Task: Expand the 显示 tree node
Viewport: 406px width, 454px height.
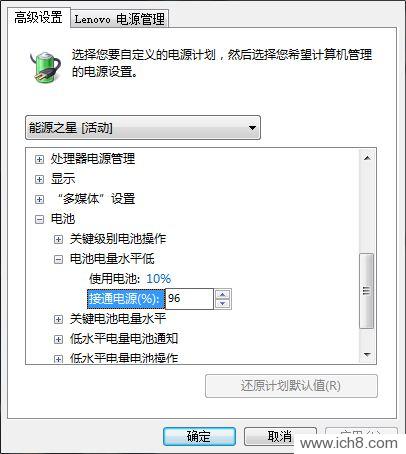Action: click(39, 179)
